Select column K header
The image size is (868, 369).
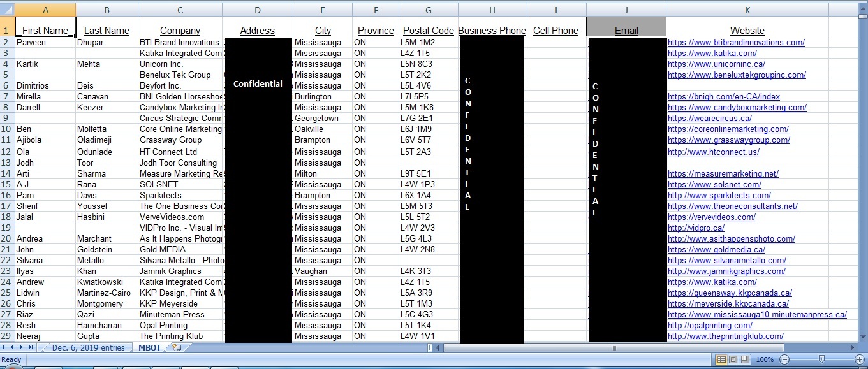coord(747,10)
